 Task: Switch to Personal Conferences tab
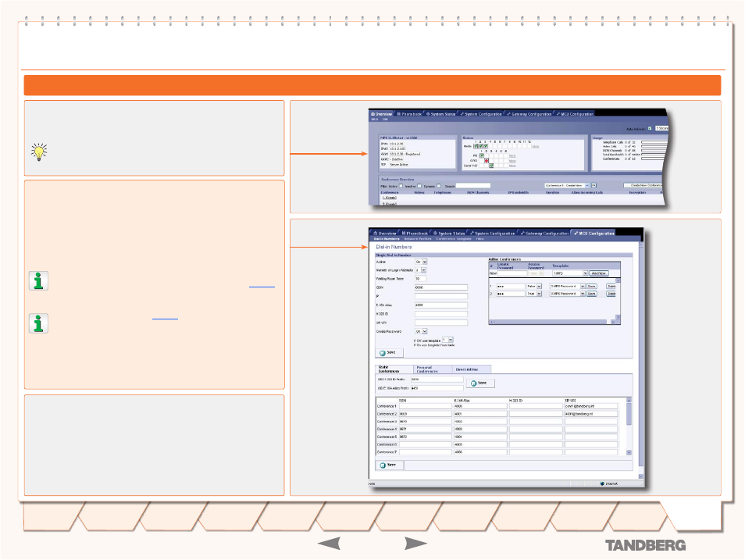[x=433, y=369]
